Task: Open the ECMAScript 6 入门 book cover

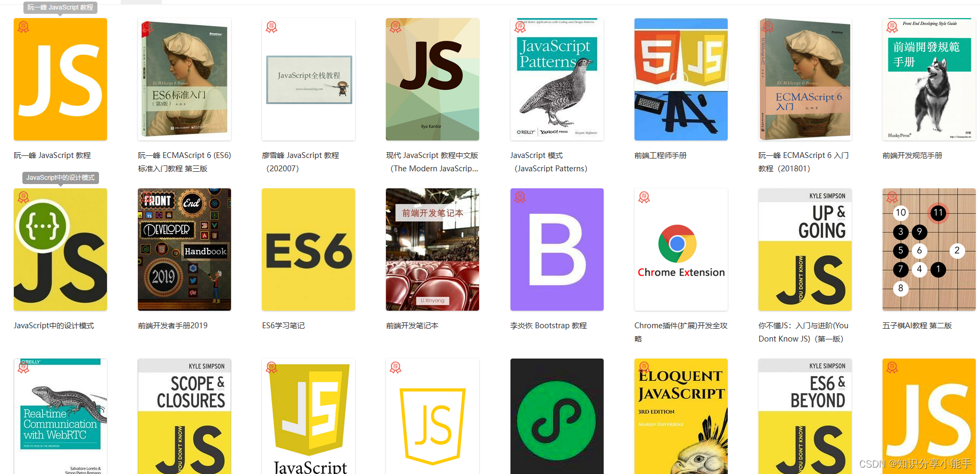Action: click(805, 79)
